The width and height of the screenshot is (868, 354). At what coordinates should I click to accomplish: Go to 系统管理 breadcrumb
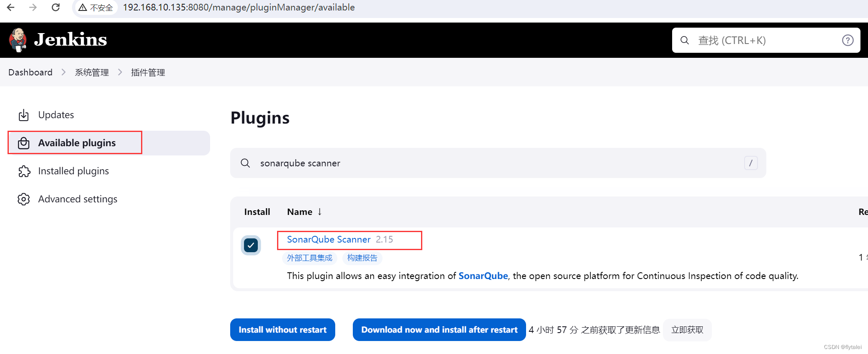[92, 72]
